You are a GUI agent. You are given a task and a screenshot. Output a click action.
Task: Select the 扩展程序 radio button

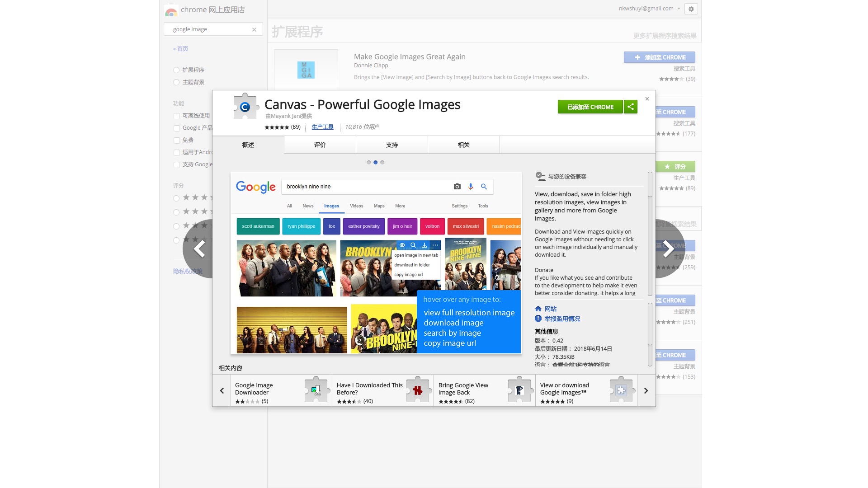click(x=176, y=70)
